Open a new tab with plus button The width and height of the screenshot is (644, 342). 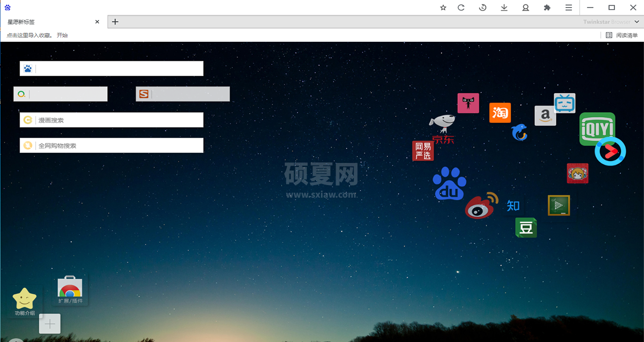[x=115, y=22]
